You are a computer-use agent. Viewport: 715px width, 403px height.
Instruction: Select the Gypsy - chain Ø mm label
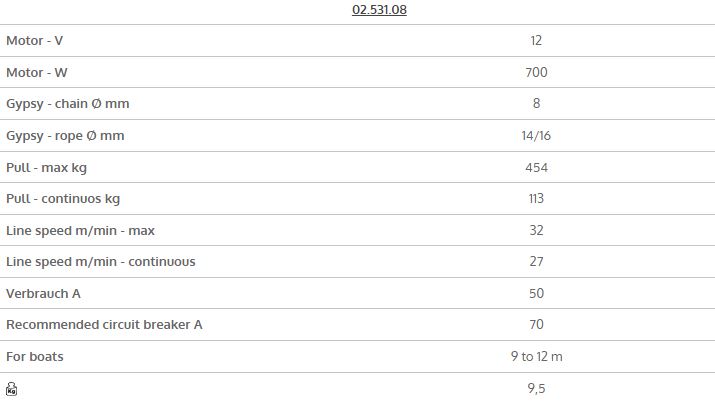(x=67, y=104)
